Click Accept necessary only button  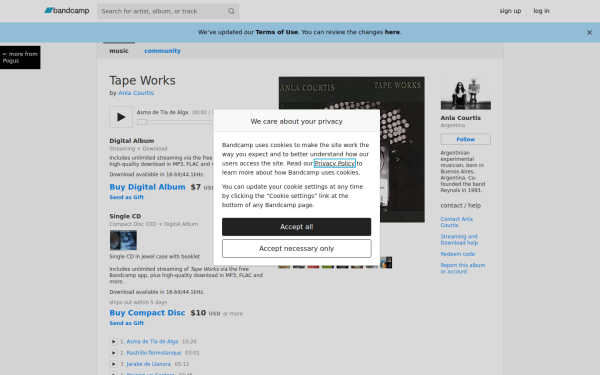pos(297,249)
